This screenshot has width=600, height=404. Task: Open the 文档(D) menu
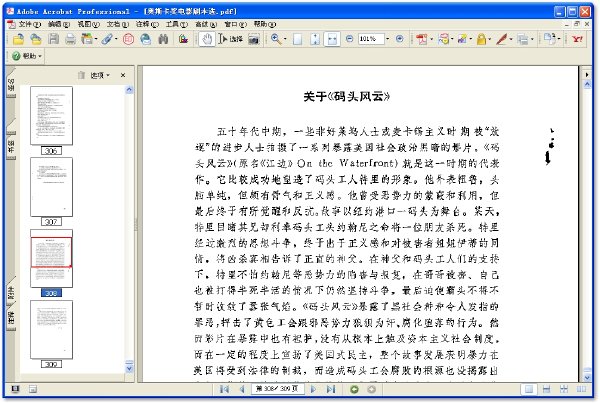point(117,24)
